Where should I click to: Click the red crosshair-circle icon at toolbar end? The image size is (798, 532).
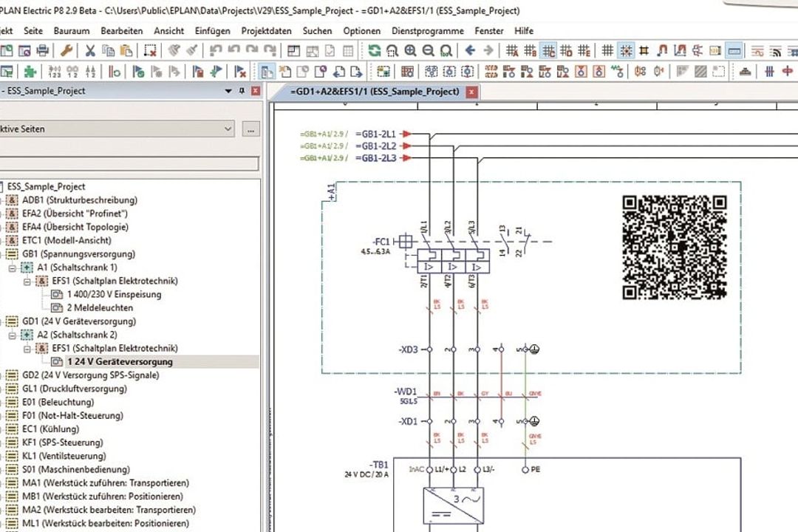tap(788, 71)
